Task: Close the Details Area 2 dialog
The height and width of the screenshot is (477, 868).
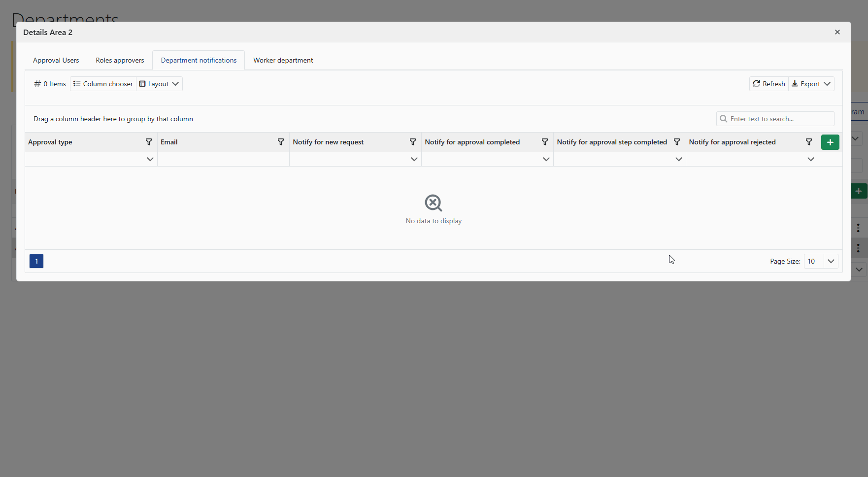Action: 837,32
